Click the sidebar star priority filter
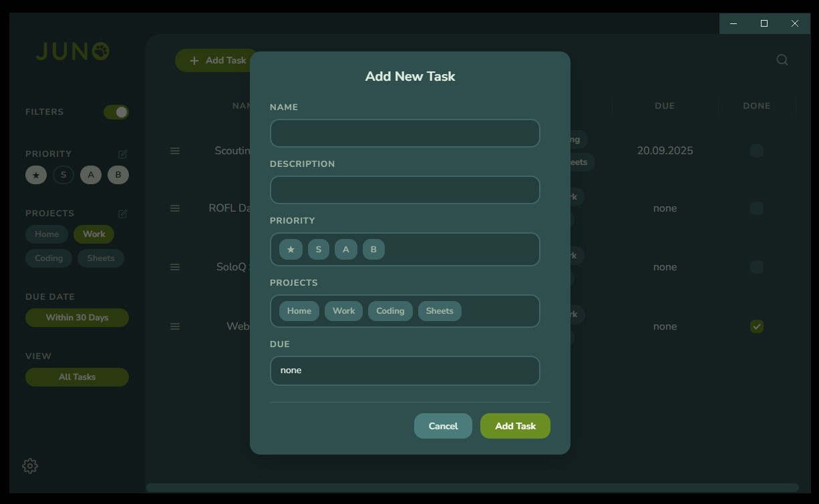Screen dimensions: 819x504 (36, 175)
